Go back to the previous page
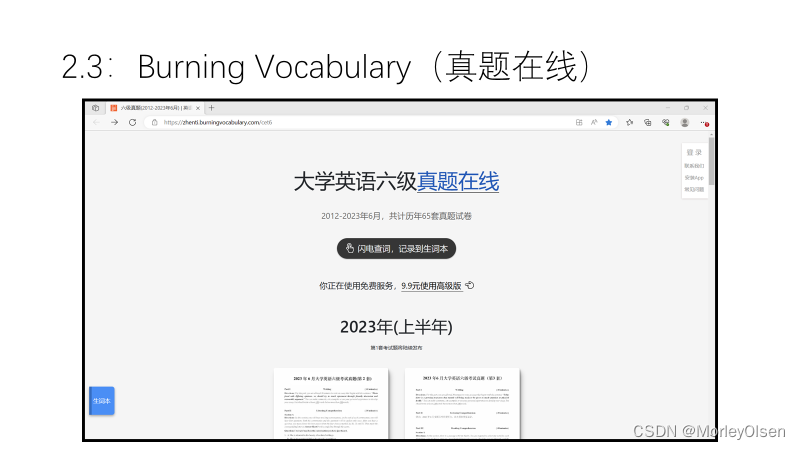800x450 pixels. 96,122
